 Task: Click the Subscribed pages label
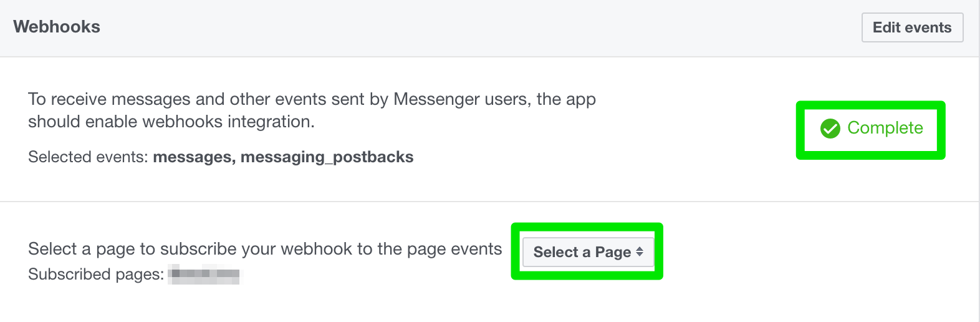pyautogui.click(x=96, y=275)
